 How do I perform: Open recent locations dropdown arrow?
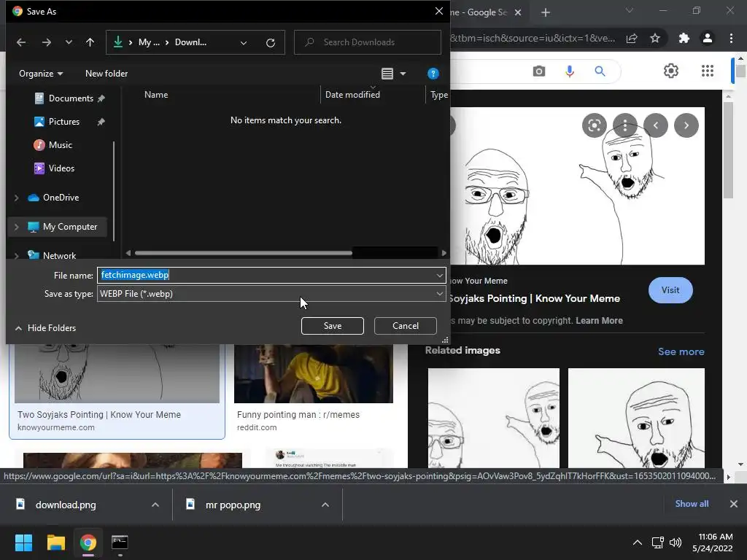point(69,42)
